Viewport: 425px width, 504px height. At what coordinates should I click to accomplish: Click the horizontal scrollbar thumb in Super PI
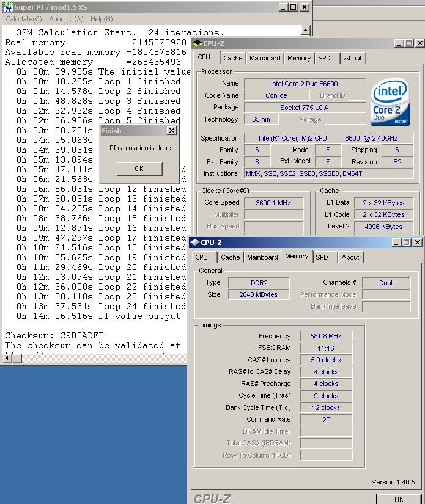(17, 358)
